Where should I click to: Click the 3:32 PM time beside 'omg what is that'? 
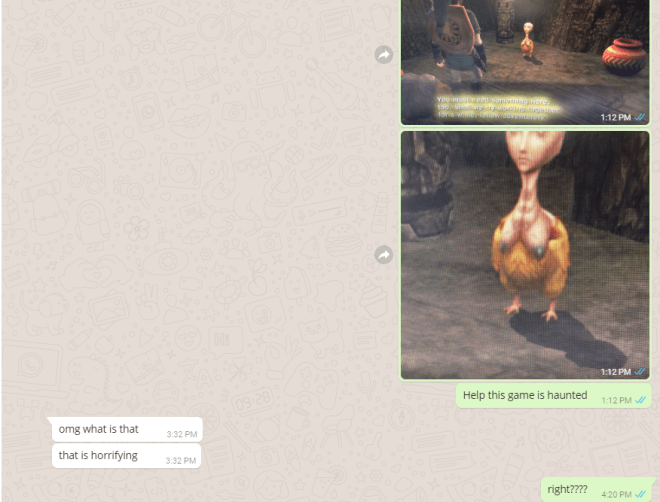(181, 434)
